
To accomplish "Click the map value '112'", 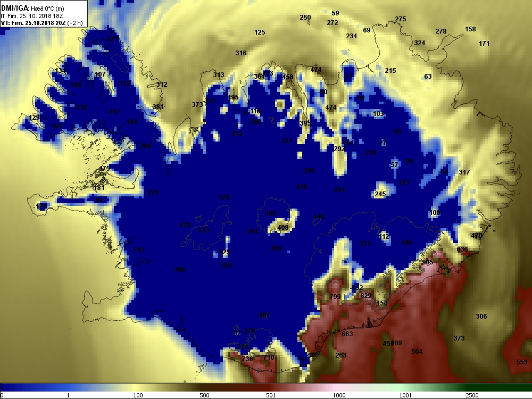I will click(x=384, y=237).
